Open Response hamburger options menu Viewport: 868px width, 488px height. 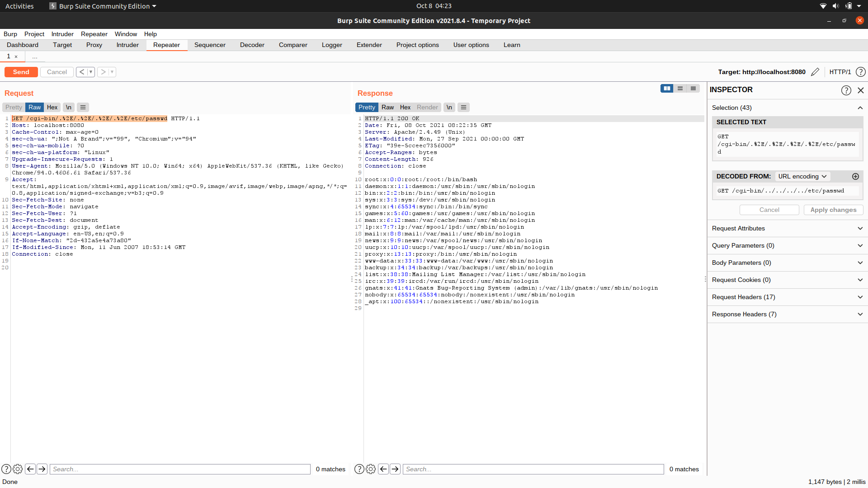[x=463, y=107]
